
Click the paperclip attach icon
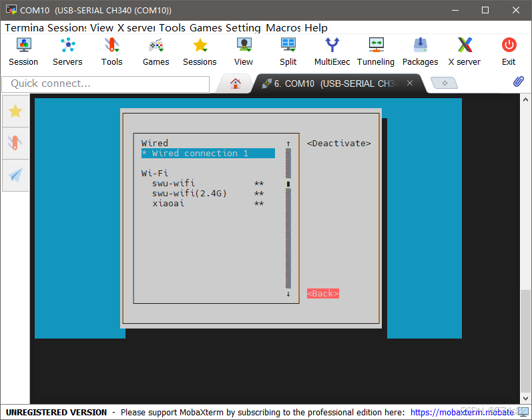point(518,81)
